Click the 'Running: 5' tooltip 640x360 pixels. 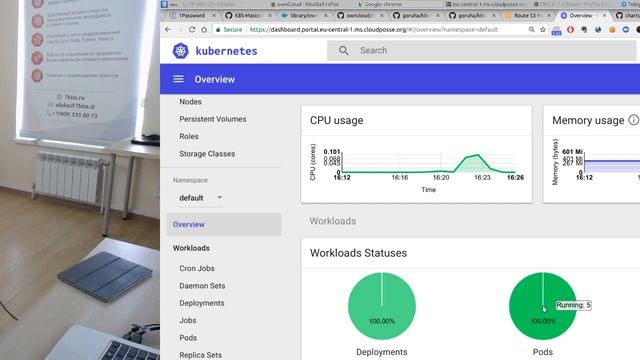click(573, 305)
